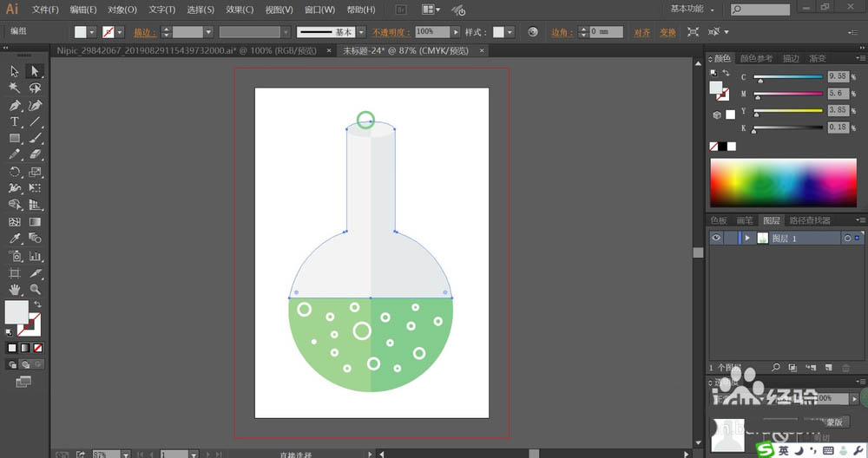868x458 pixels.
Task: Select the Curvature pen tool
Action: click(35, 105)
